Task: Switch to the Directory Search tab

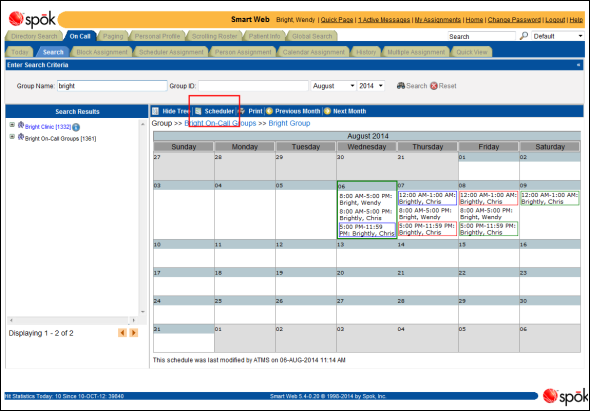Action: click(x=34, y=36)
